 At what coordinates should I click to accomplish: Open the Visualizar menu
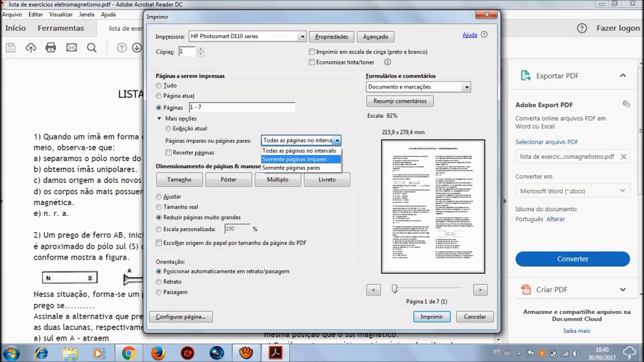[61, 15]
